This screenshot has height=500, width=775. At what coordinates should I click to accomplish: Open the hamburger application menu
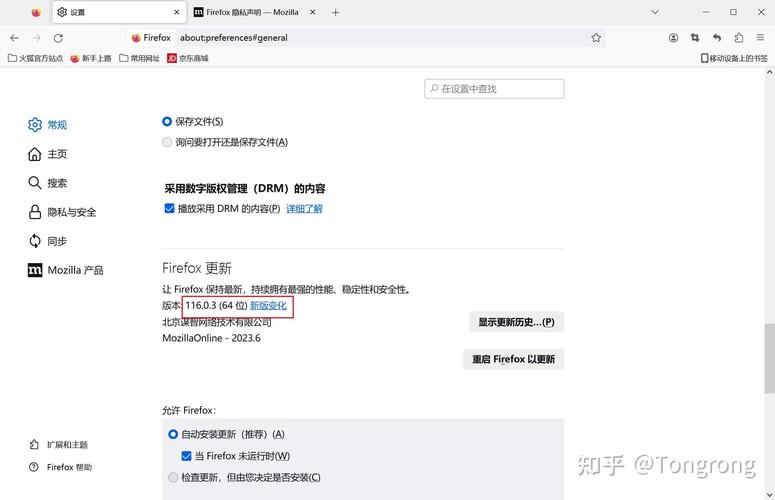point(760,38)
